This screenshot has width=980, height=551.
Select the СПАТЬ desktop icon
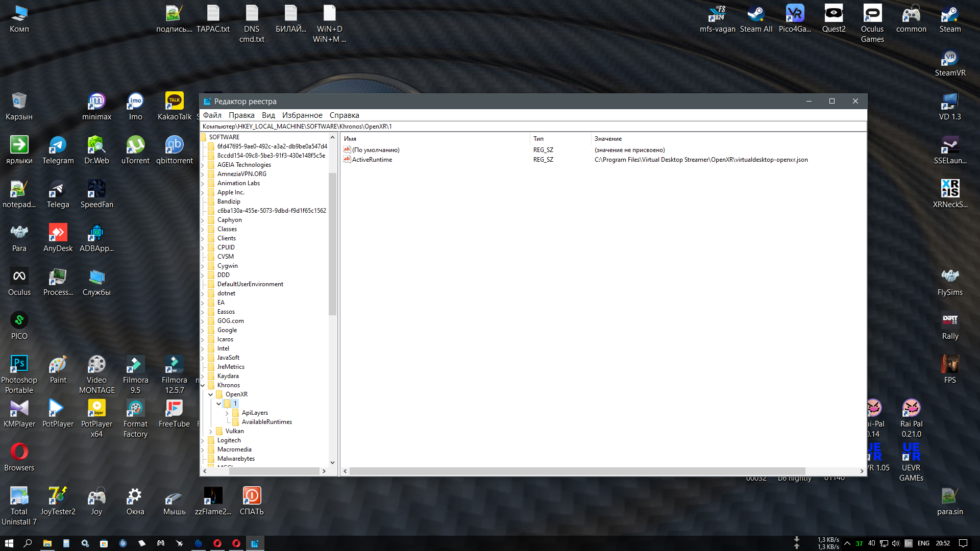coord(252,502)
